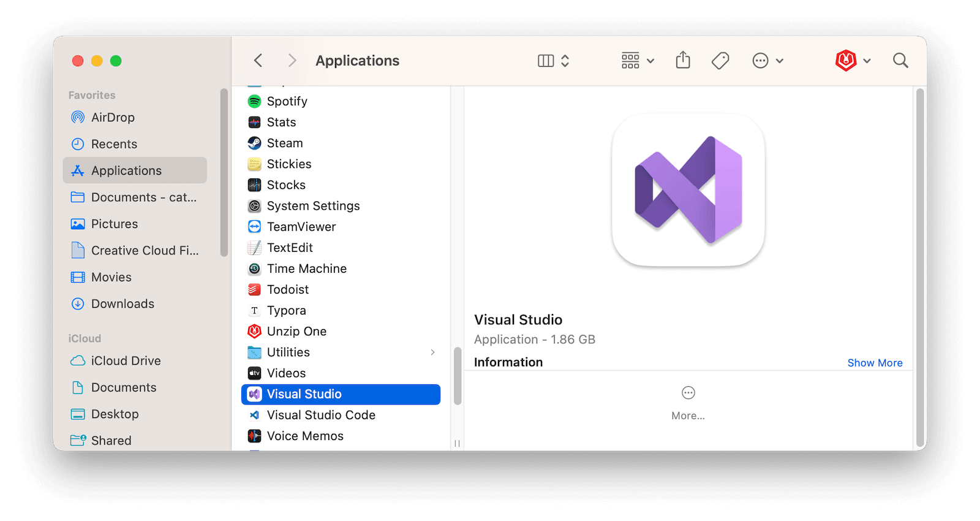Viewport: 980px width, 521px height.
Task: Click the More... quick action button
Action: [688, 403]
